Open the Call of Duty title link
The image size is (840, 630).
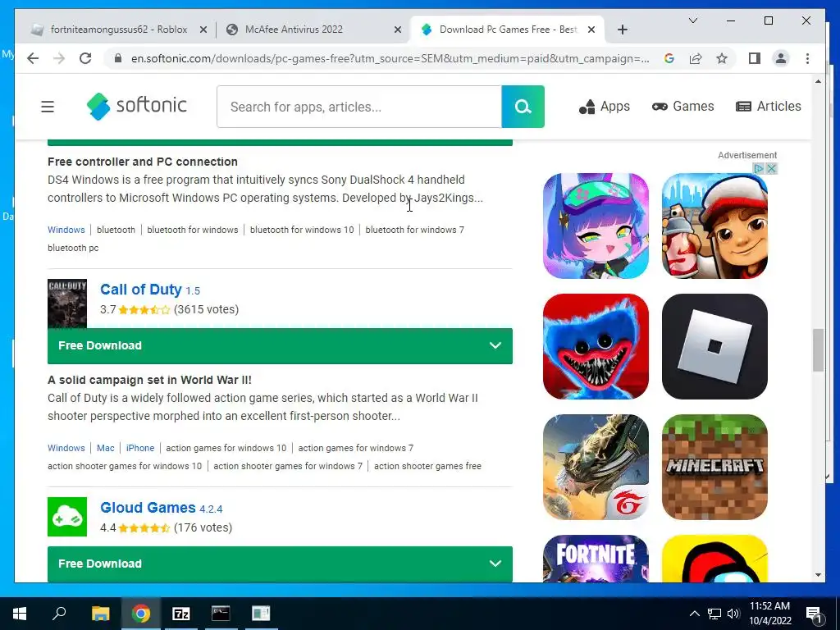pos(141,290)
